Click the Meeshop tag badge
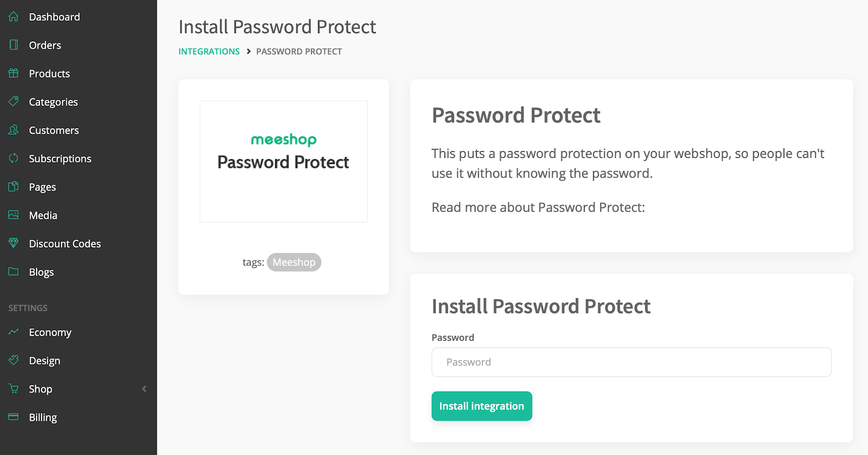This screenshot has height=455, width=868. [294, 262]
